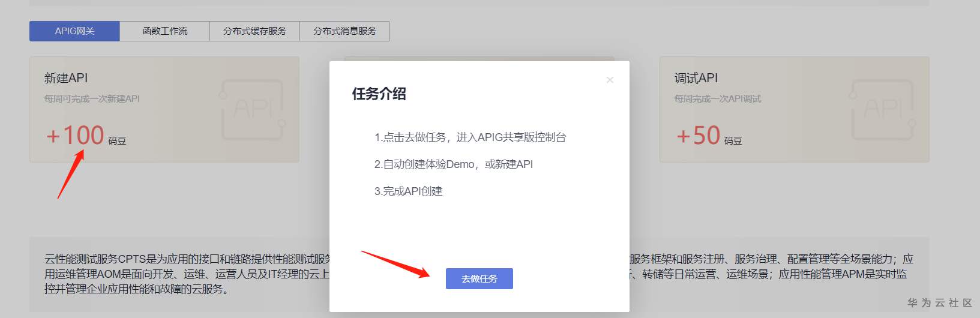Click the +50 码豆 reward text
980x318 pixels.
click(709, 136)
